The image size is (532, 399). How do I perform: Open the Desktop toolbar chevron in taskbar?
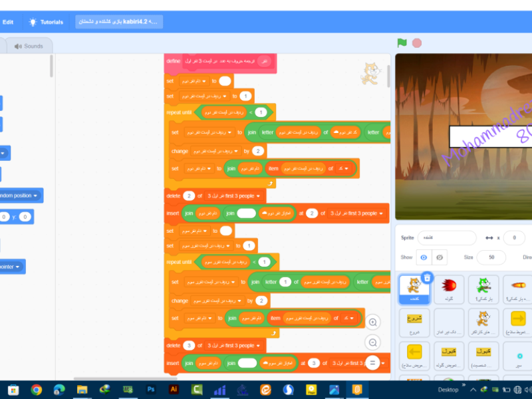click(x=464, y=385)
